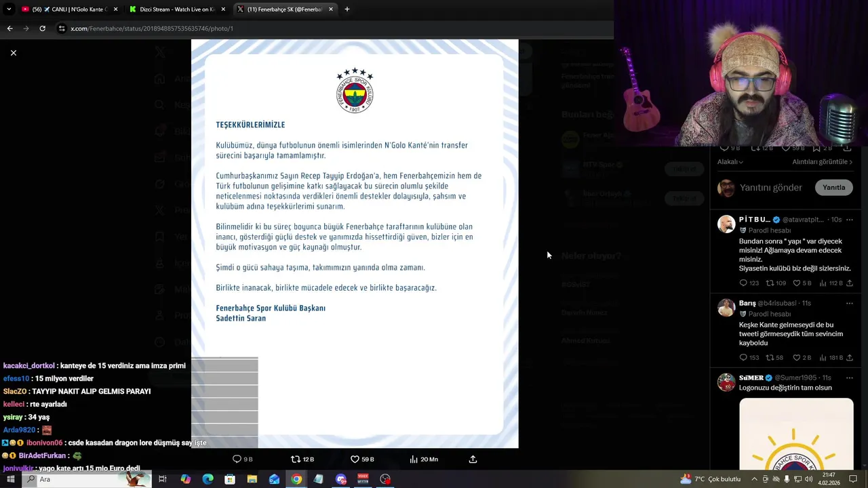Select the chat message "15 milyon verdiler"

tap(64, 379)
